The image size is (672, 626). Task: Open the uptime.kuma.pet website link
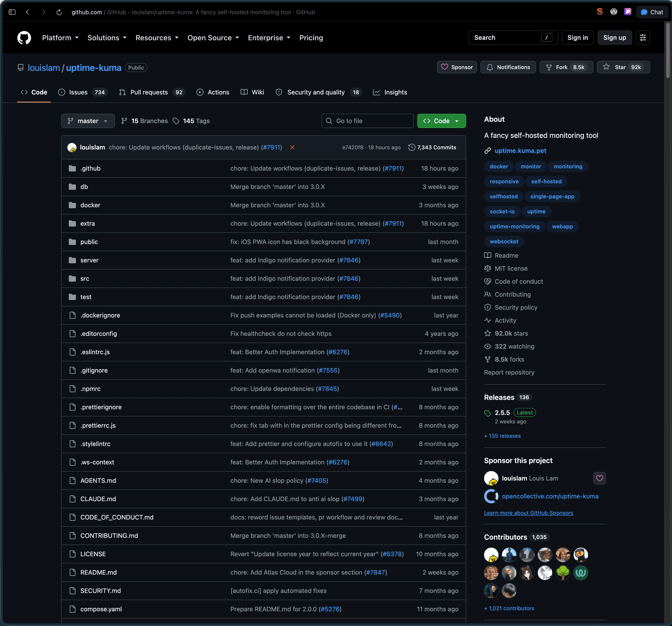520,151
